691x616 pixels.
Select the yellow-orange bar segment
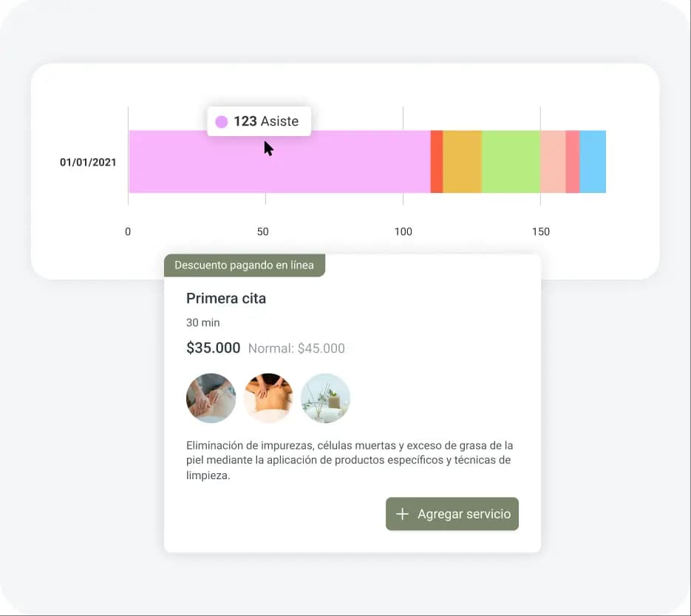[462, 162]
